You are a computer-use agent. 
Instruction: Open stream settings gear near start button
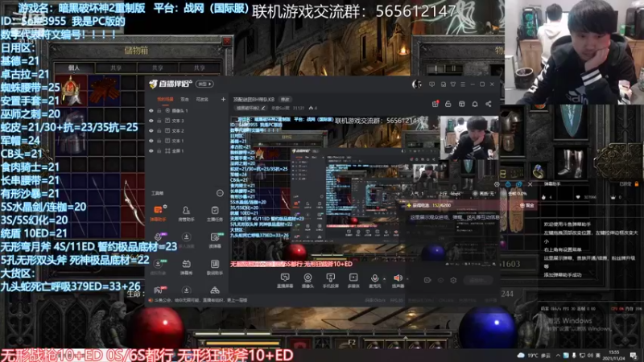tap(453, 280)
